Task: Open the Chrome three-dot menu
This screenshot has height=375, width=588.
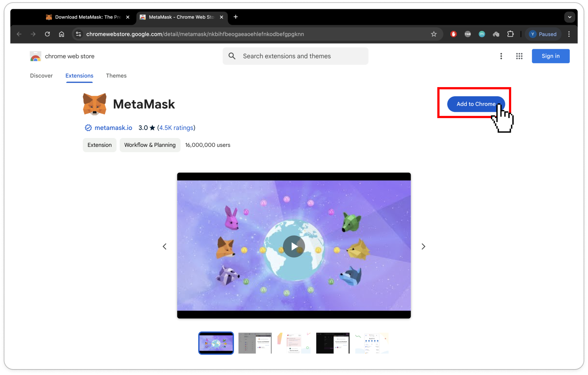Action: click(x=569, y=34)
